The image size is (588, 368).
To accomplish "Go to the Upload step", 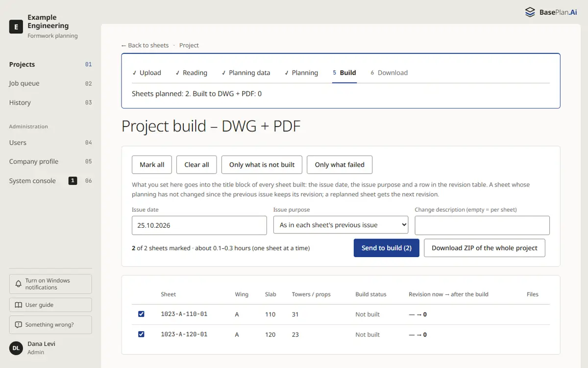I will click(147, 73).
